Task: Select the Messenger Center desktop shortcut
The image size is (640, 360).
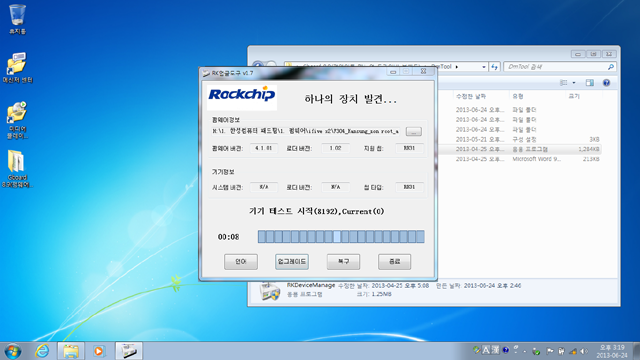Action: coord(17,67)
